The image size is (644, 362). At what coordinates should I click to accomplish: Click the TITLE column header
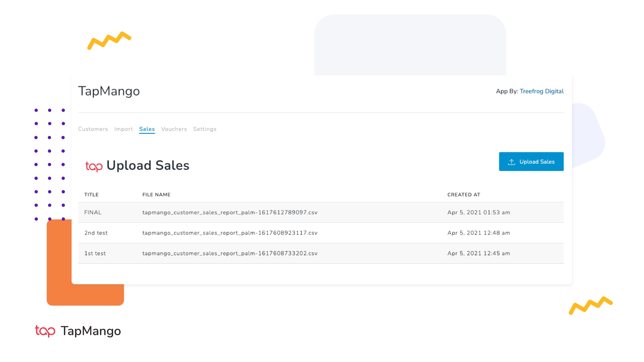(x=92, y=195)
